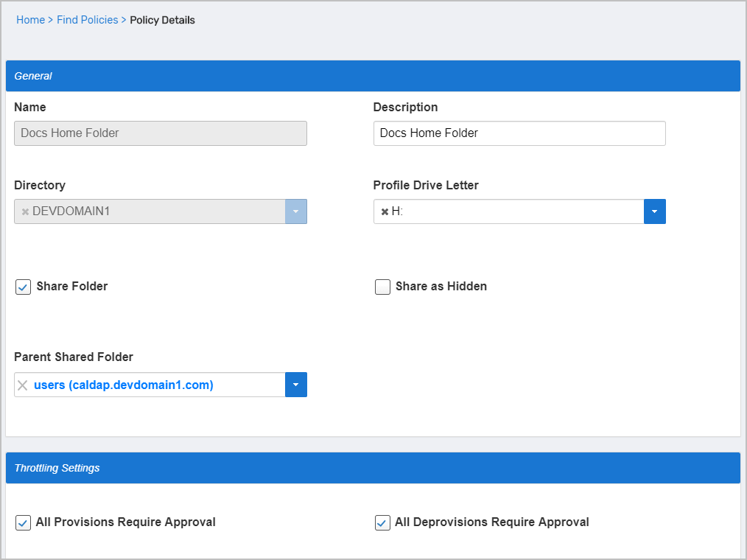Expand the Profile Drive Letter dropdown
This screenshot has height=560, width=747.
pos(654,211)
